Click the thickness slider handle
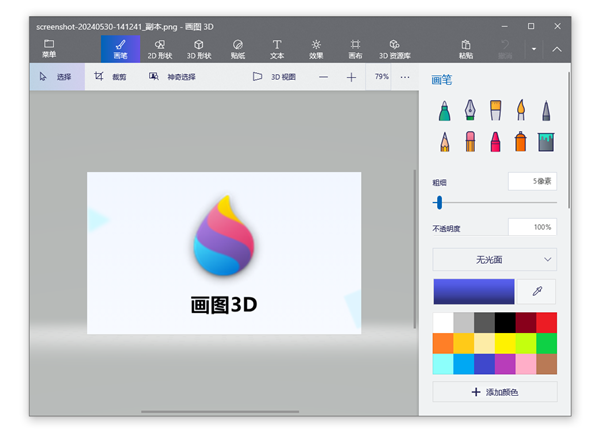The height and width of the screenshot is (434, 600). [439, 202]
